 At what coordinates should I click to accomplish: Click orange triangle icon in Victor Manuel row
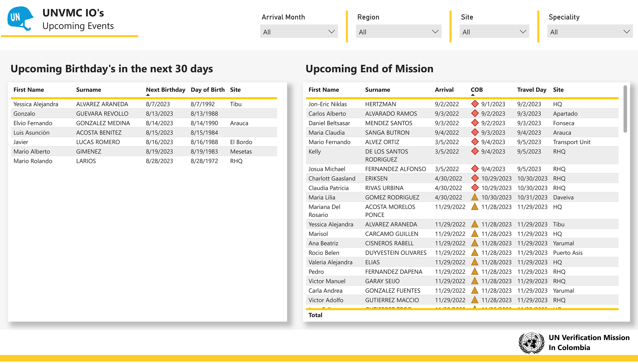[475, 281]
